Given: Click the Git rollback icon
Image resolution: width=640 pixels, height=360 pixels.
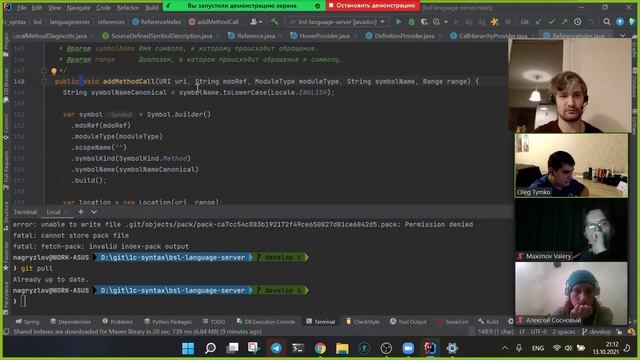Looking at the screenshot, I should [x=590, y=22].
